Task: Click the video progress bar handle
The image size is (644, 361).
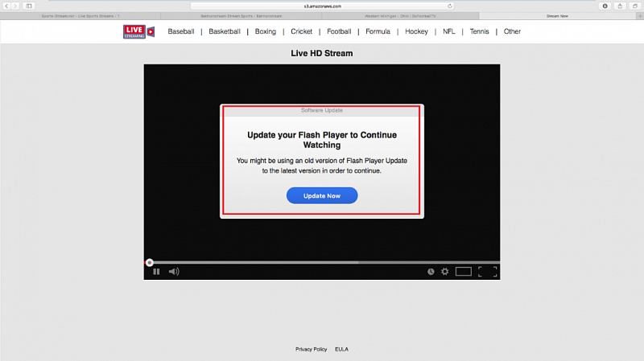Action: pyautogui.click(x=150, y=263)
